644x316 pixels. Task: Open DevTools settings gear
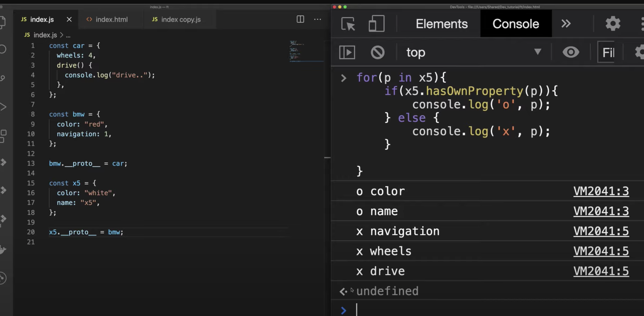pyautogui.click(x=613, y=24)
